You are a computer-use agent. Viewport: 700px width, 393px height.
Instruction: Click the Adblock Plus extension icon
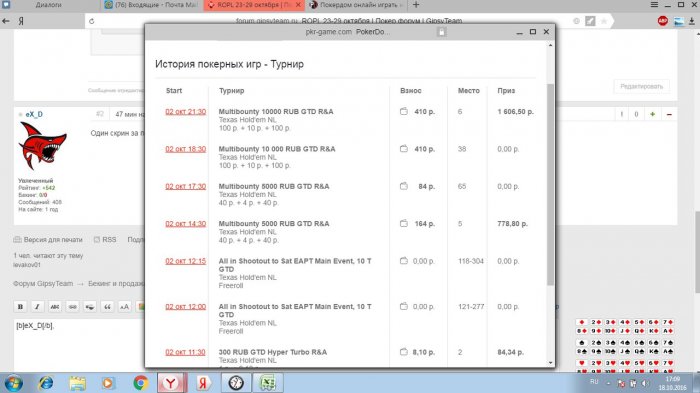pos(662,21)
